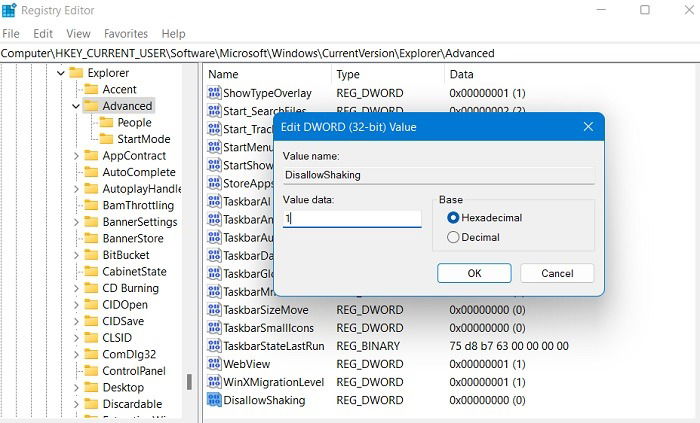
Task: Confirm the DWORD edit with OK
Action: point(474,273)
